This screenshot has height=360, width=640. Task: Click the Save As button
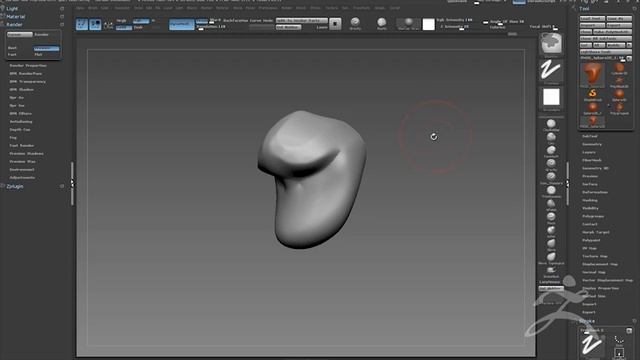pos(619,19)
